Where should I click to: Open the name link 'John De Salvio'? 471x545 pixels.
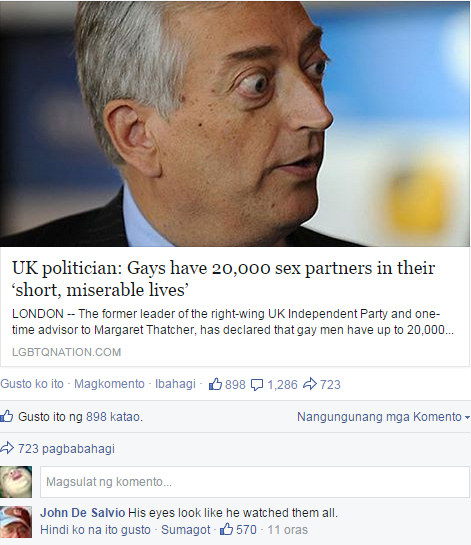coord(83,513)
